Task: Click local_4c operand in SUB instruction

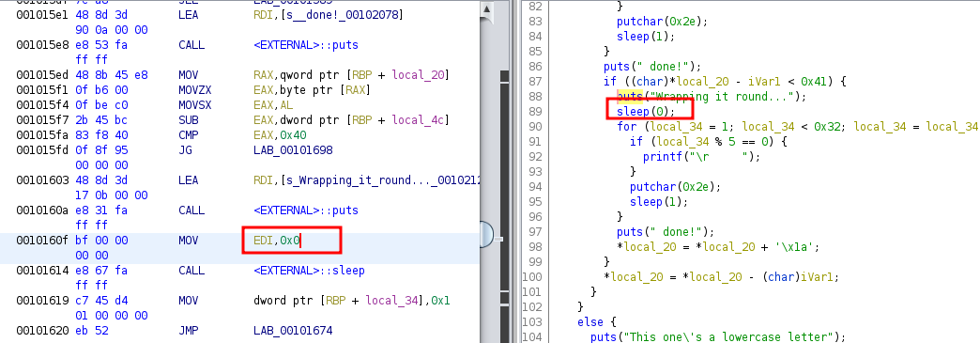Action: [x=424, y=120]
